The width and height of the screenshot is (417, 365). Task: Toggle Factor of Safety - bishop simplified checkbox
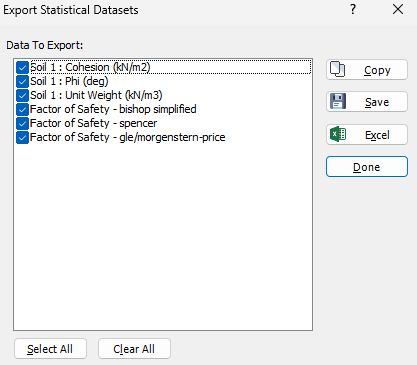[x=22, y=109]
